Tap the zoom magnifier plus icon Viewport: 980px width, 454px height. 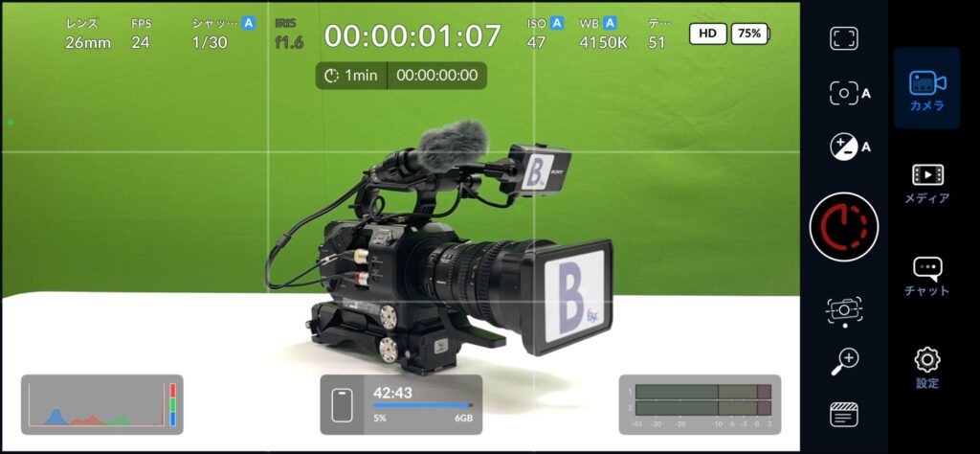(843, 361)
